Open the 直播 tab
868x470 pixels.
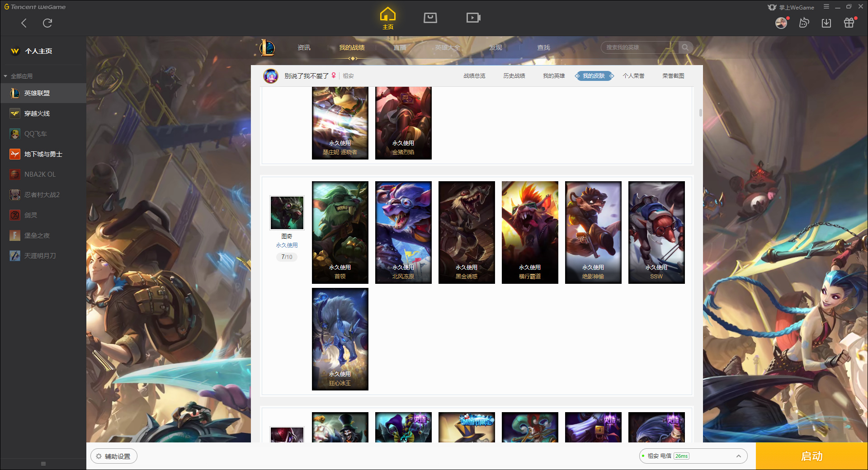click(x=400, y=47)
